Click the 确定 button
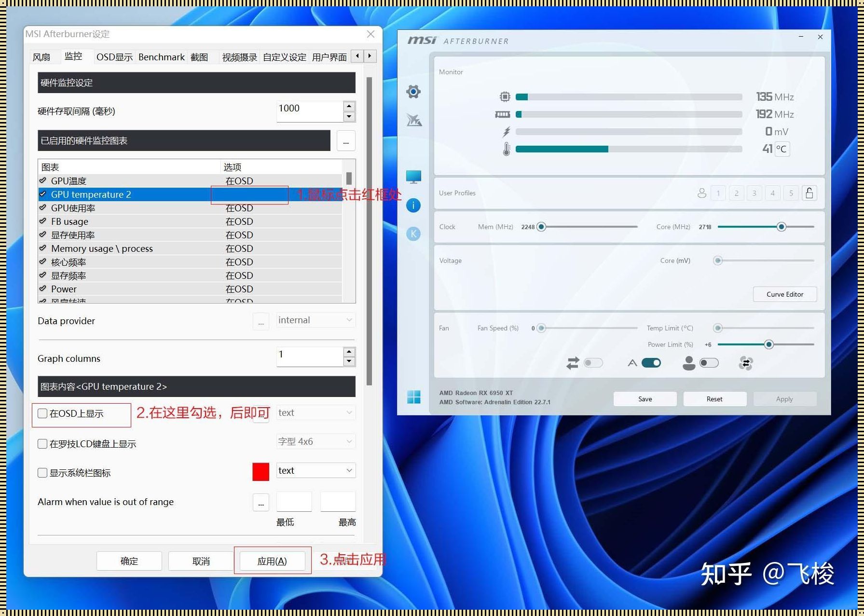Image resolution: width=864 pixels, height=616 pixels. point(129,561)
